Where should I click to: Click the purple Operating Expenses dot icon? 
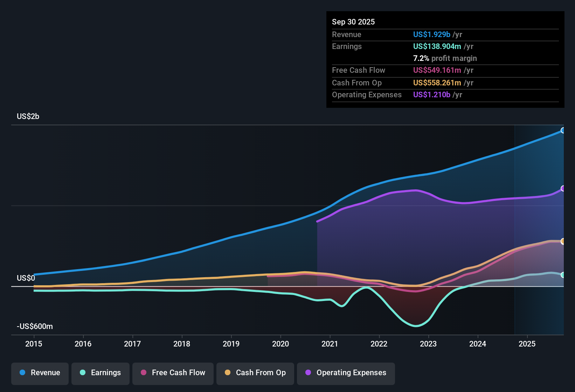(x=308, y=373)
